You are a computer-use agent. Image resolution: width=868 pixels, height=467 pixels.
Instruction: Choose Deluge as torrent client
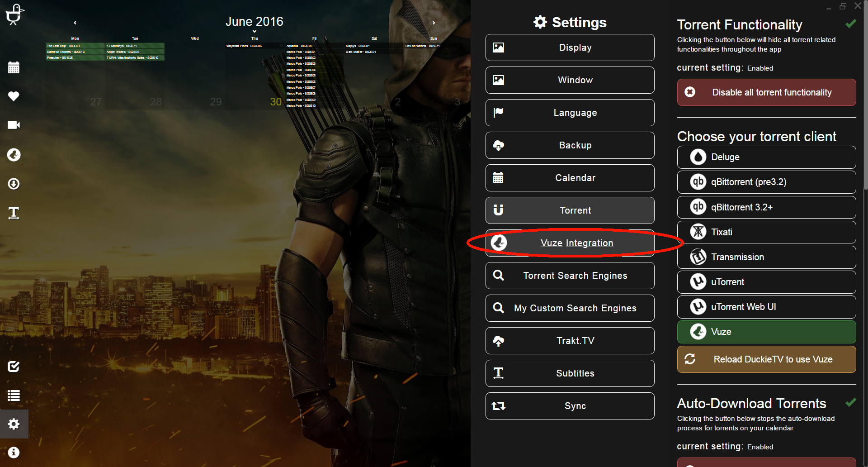point(766,157)
